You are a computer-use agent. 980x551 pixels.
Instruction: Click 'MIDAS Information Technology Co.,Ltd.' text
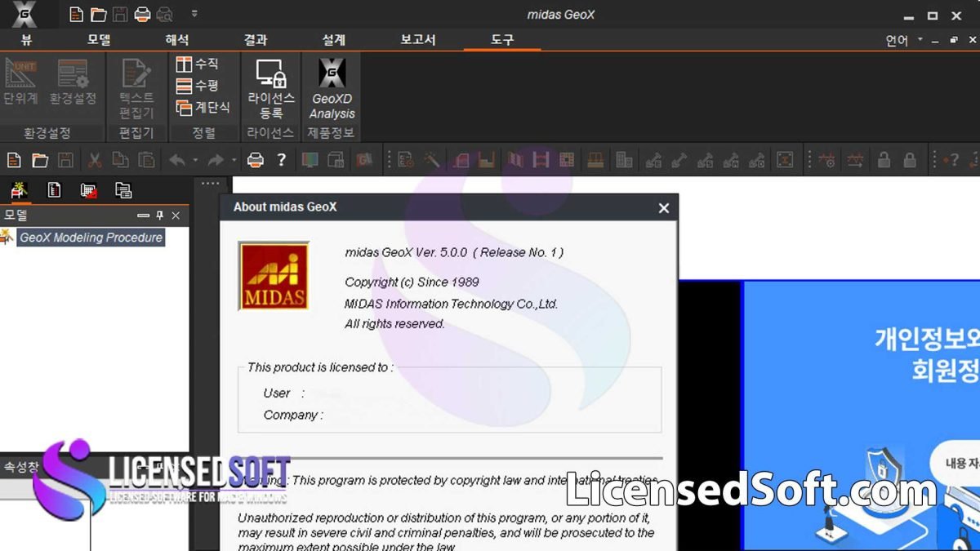(x=451, y=304)
